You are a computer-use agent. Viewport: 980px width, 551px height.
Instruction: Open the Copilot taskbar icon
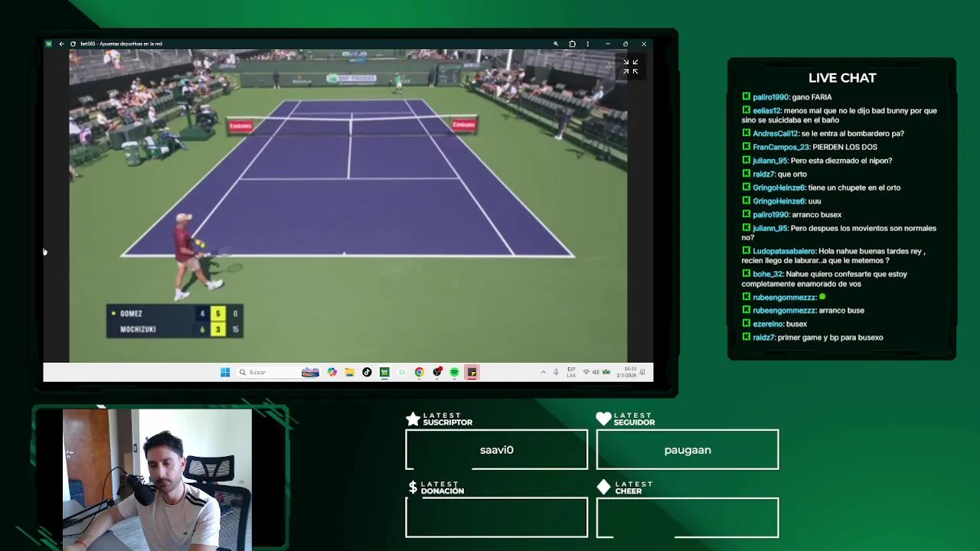pyautogui.click(x=332, y=372)
